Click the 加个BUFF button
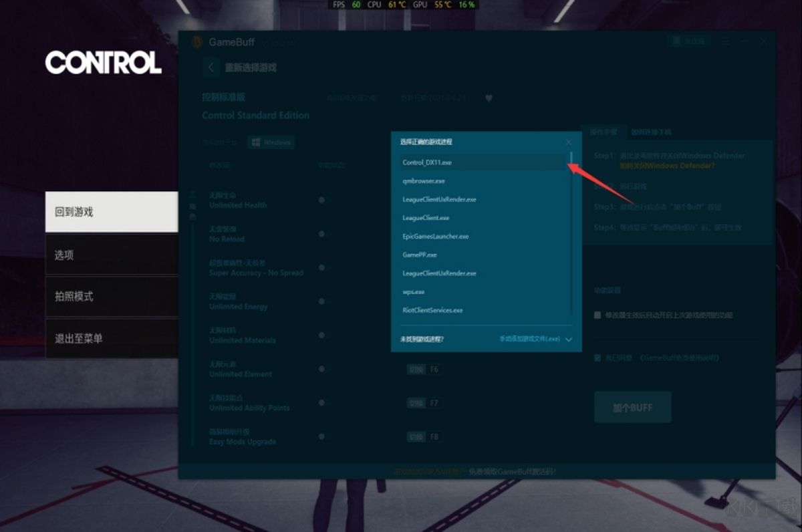The height and width of the screenshot is (532, 802). (632, 407)
